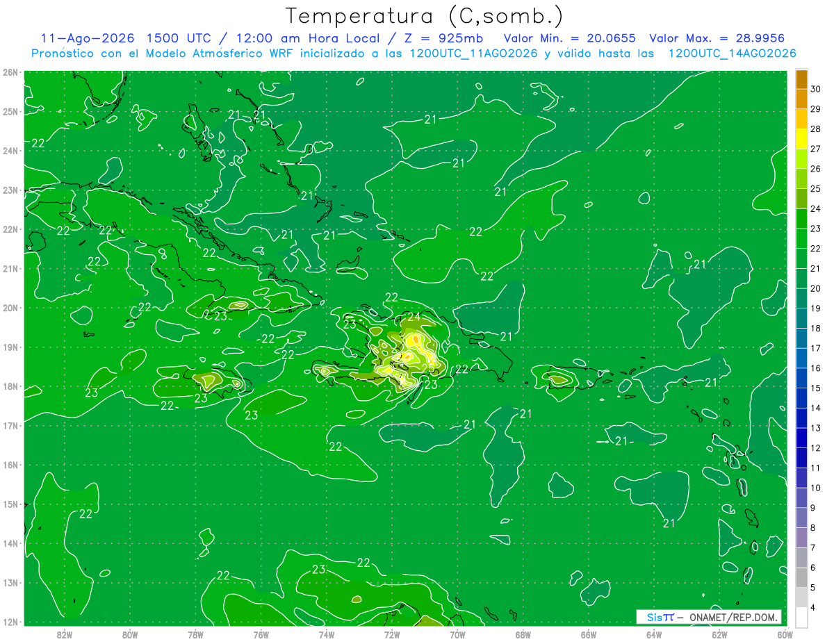This screenshot has height=644, width=834.
Task: Pick the lime legend swatch between 26 and 27
Action: 801,158
